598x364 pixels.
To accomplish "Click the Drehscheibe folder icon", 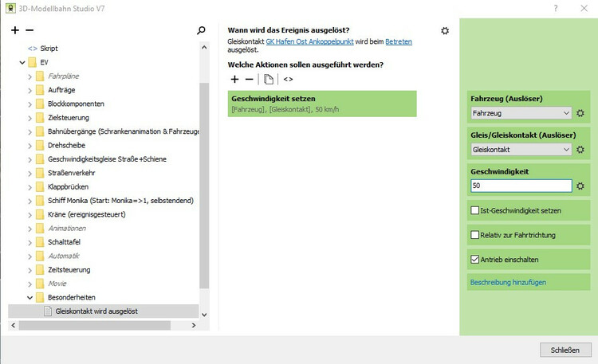I will coord(40,145).
